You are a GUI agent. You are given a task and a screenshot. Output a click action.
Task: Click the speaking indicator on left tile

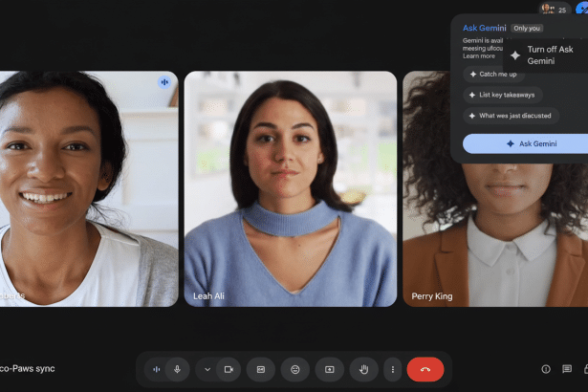164,82
